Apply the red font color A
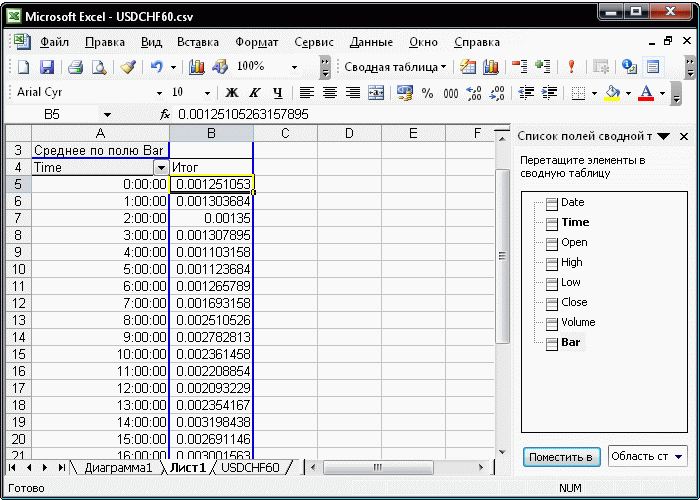 tap(646, 93)
